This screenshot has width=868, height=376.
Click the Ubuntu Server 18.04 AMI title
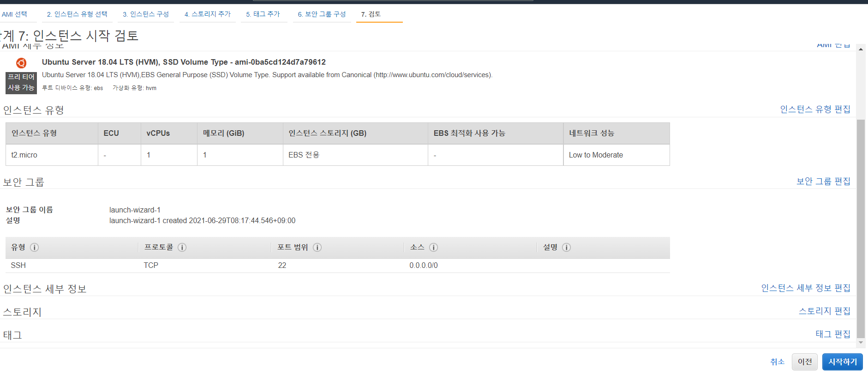click(184, 62)
